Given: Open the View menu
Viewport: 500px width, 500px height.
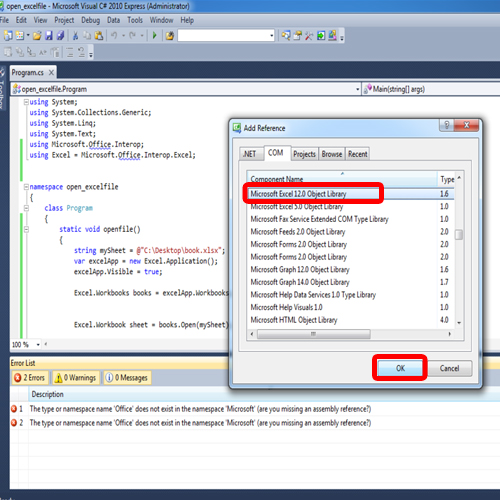Looking at the screenshot, I should (x=40, y=20).
